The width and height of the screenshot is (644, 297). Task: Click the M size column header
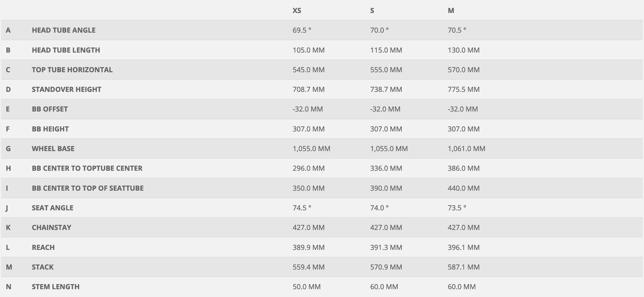[x=451, y=10]
